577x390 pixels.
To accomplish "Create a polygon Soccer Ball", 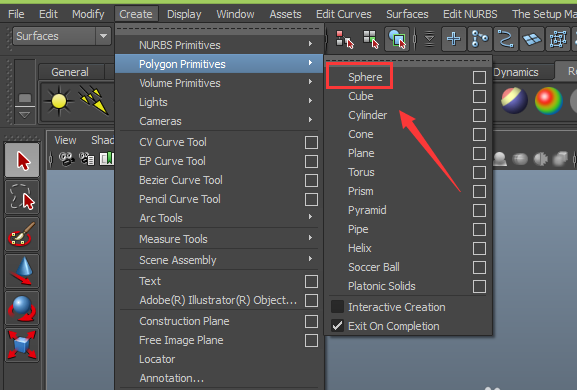I will 374,267.
